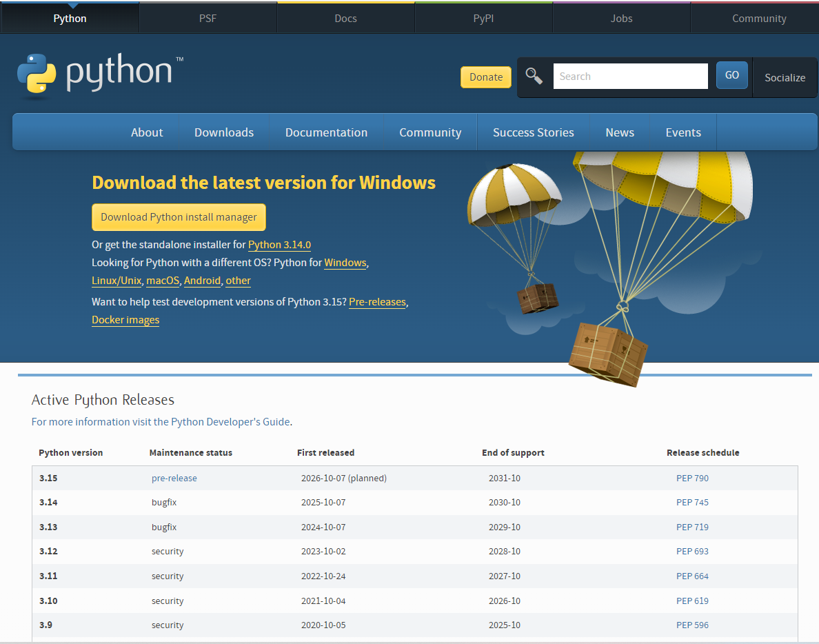The image size is (819, 644).
Task: Click the yellow Donate button
Action: (486, 77)
